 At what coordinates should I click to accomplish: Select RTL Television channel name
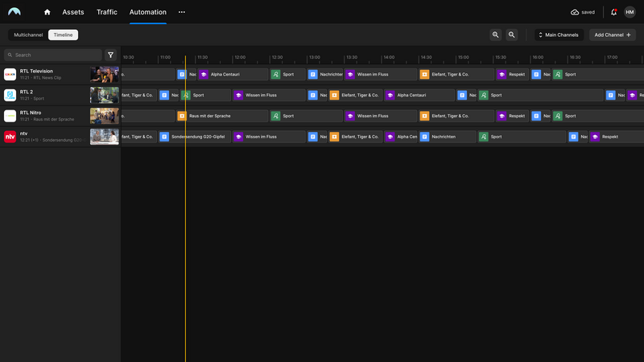(36, 71)
